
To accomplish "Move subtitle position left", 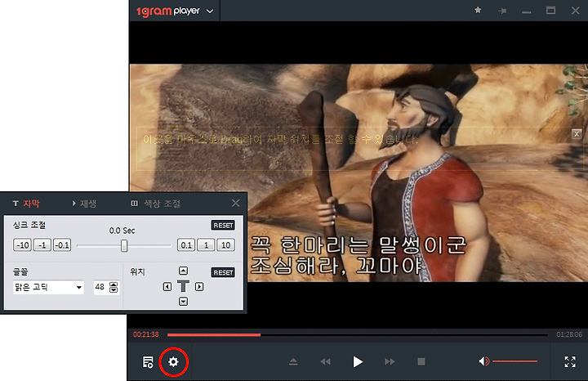I will coord(167,287).
